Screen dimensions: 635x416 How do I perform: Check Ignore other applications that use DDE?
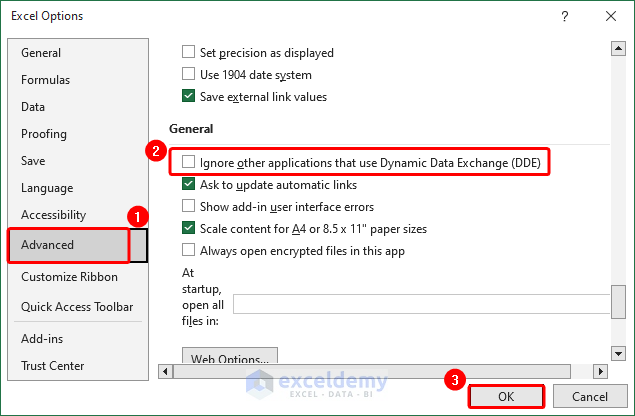[x=188, y=162]
